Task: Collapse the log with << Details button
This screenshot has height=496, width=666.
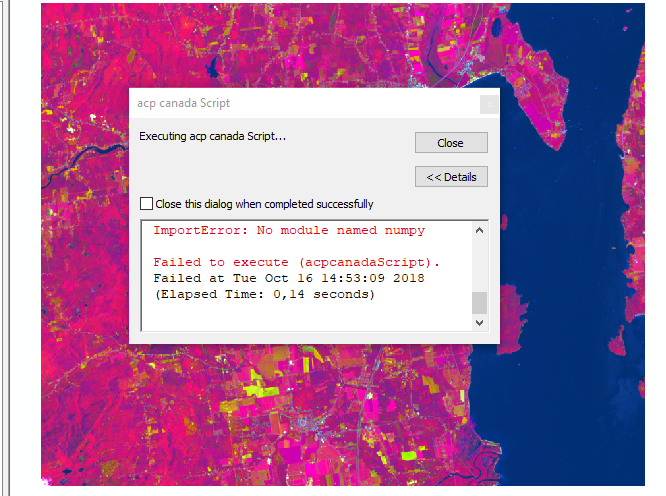Action: [451, 177]
